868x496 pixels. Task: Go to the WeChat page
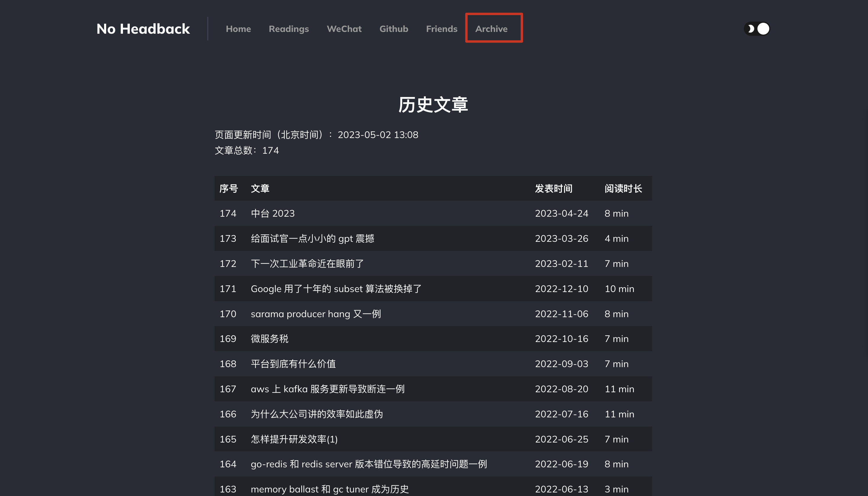click(344, 29)
